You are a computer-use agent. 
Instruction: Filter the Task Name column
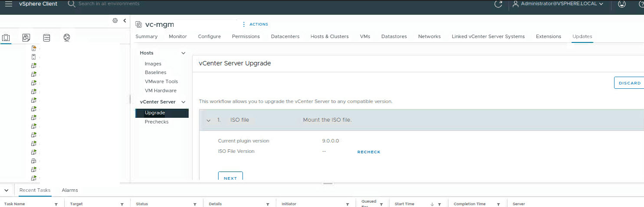tap(56, 204)
